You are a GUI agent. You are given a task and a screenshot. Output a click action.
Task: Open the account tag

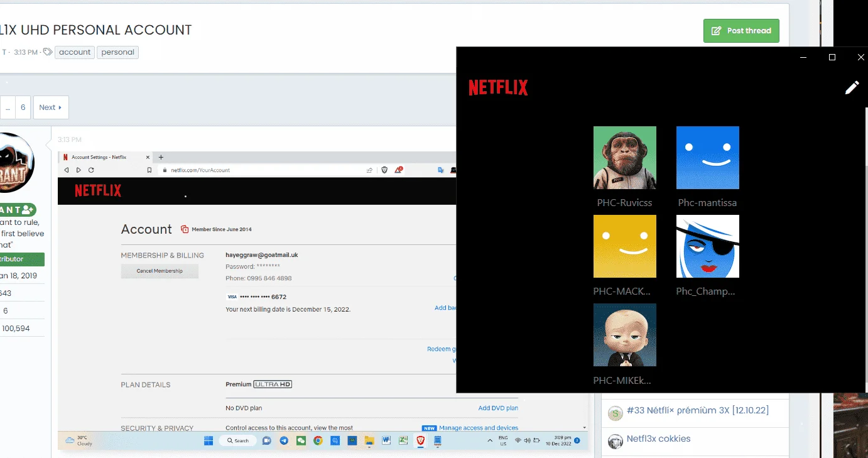75,52
